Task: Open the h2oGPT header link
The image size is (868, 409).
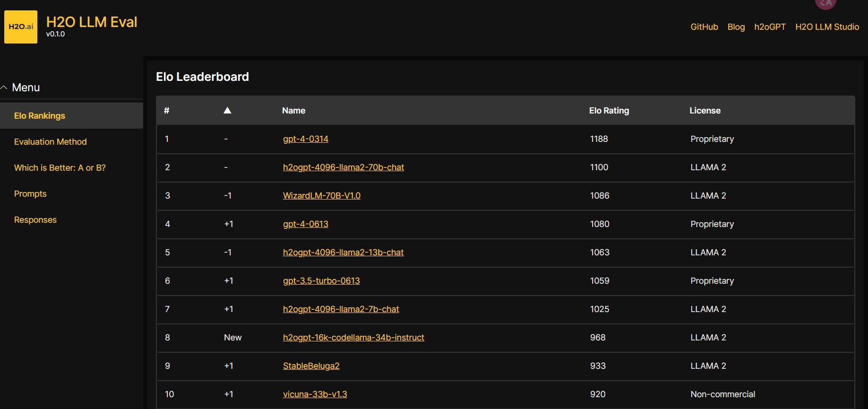Action: coord(770,27)
